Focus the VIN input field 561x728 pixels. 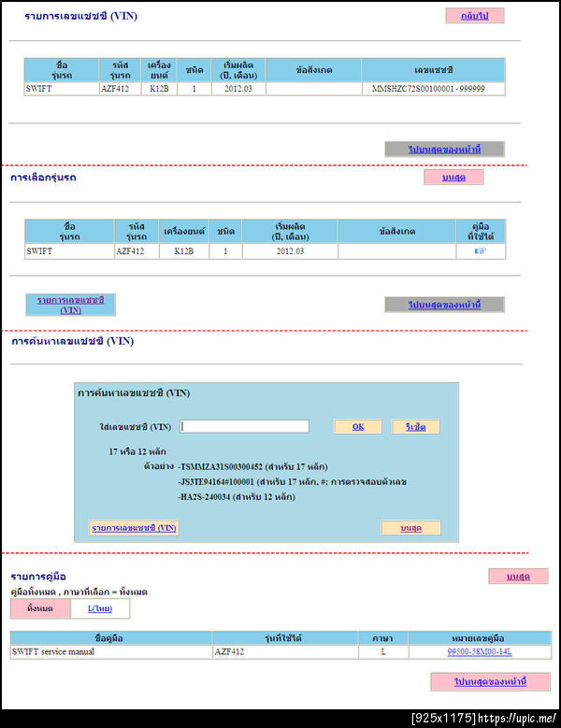coord(244,426)
